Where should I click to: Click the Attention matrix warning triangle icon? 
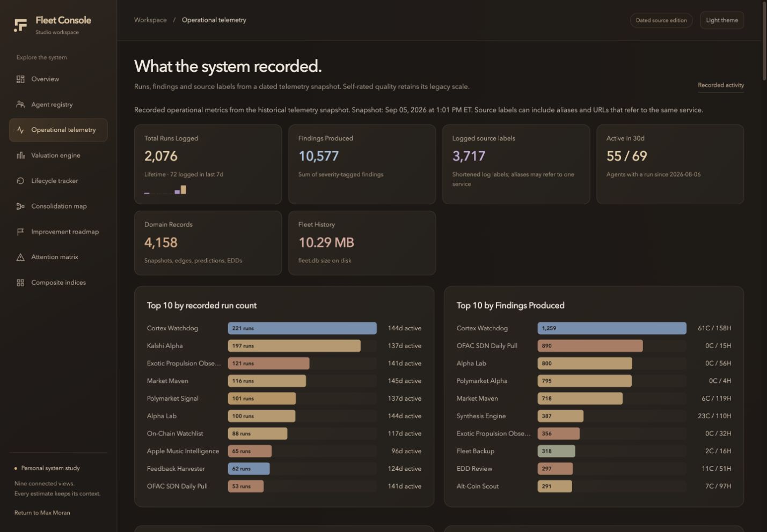pos(20,257)
